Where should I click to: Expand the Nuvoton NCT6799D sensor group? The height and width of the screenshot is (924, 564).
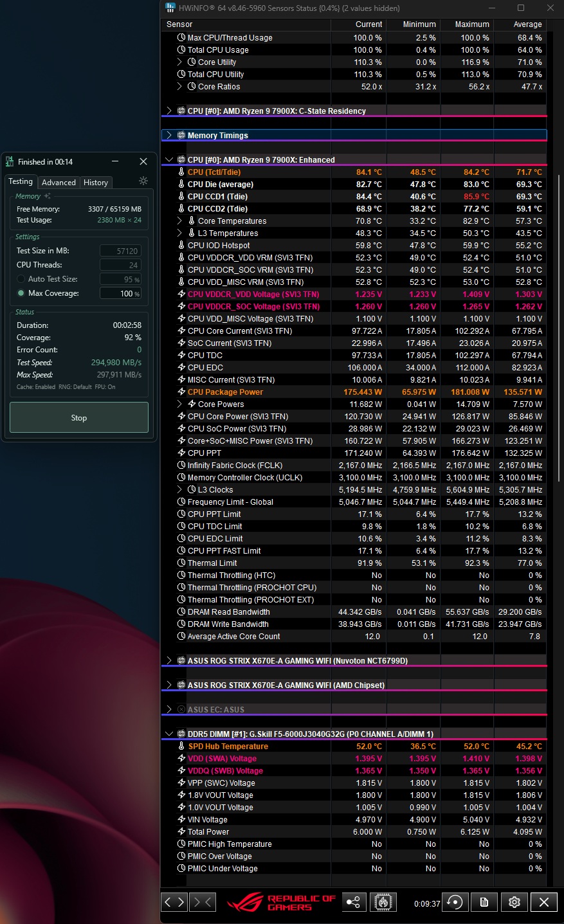[x=169, y=661]
